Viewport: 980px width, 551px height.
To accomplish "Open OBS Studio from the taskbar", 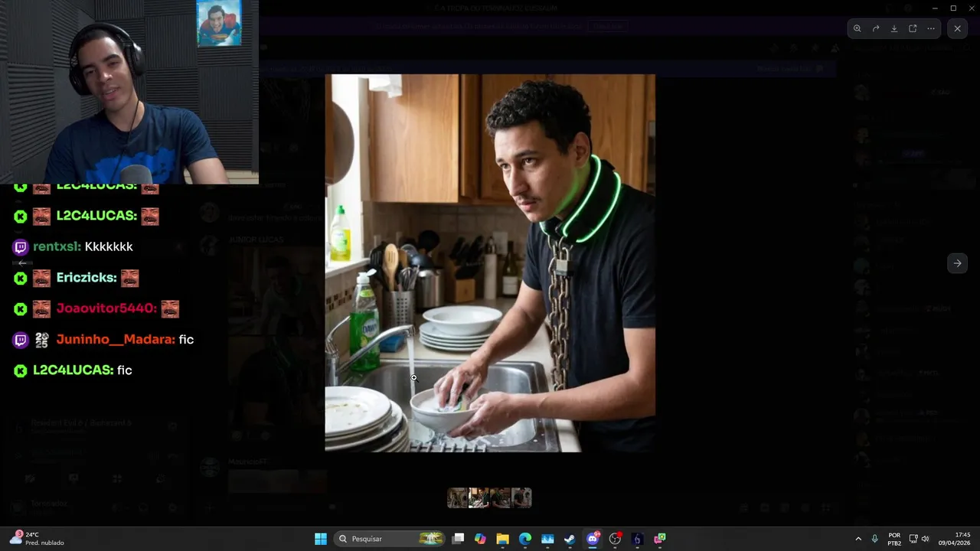I will (x=615, y=539).
